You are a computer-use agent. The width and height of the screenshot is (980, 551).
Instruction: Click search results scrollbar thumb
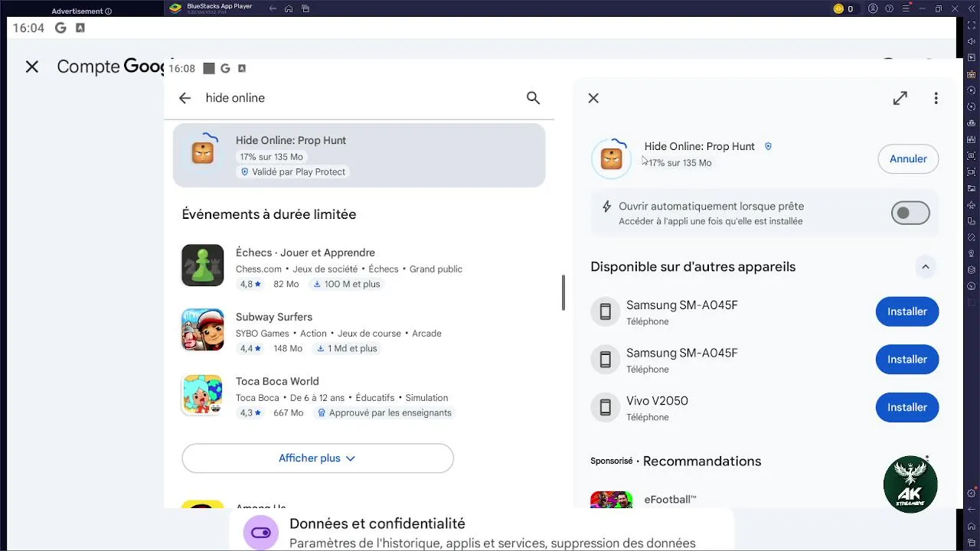(x=563, y=292)
